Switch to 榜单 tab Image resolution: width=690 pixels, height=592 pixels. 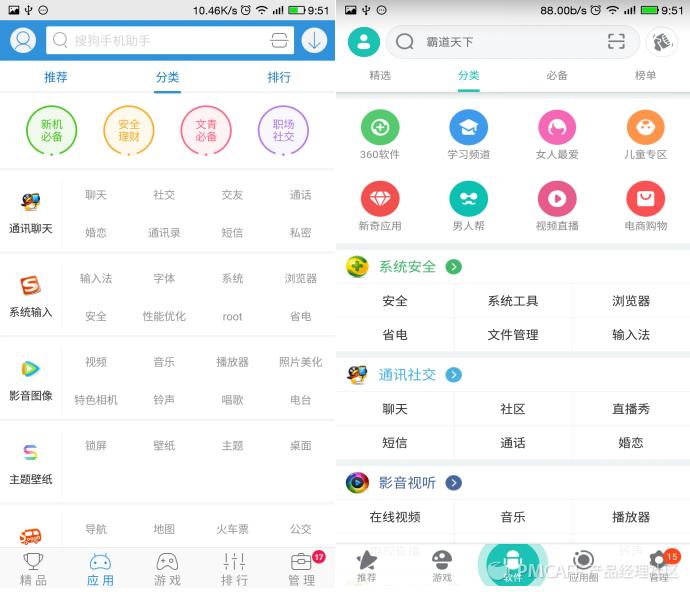click(645, 76)
